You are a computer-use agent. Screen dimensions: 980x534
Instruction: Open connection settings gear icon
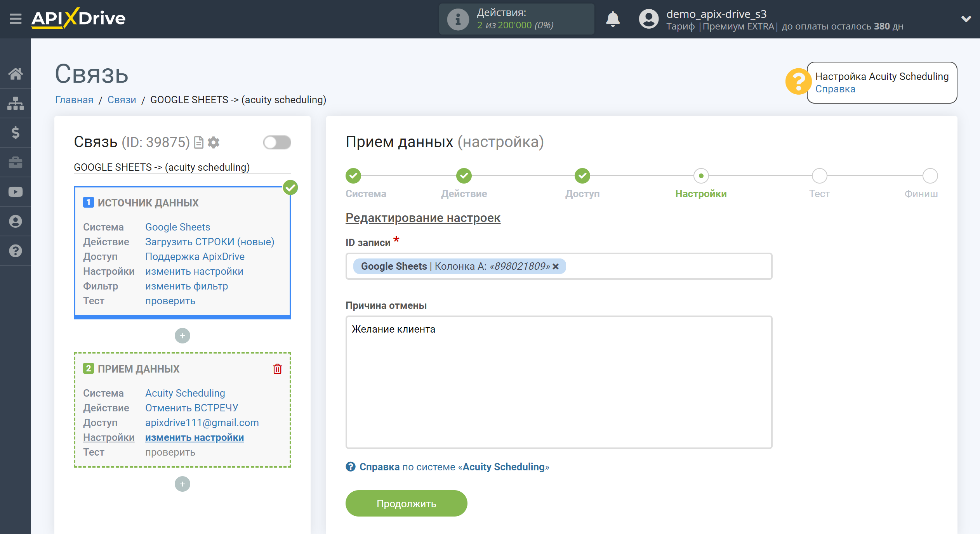point(214,142)
